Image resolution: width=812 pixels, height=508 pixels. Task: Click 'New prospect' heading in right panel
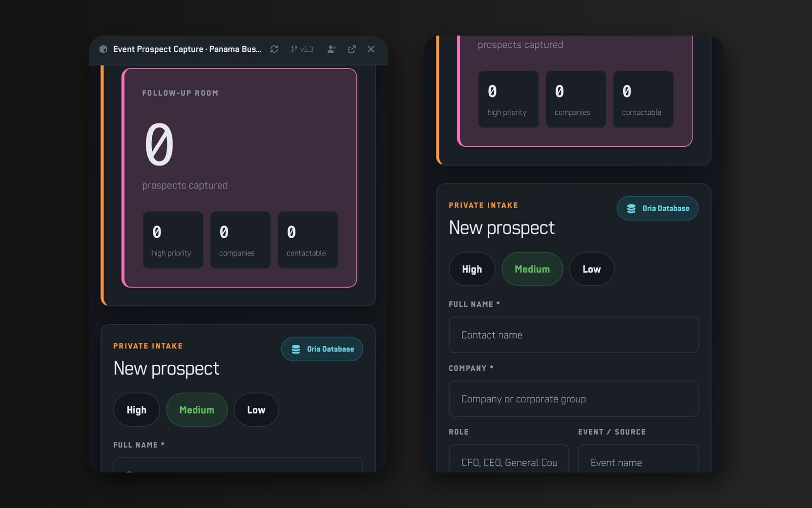click(x=502, y=228)
